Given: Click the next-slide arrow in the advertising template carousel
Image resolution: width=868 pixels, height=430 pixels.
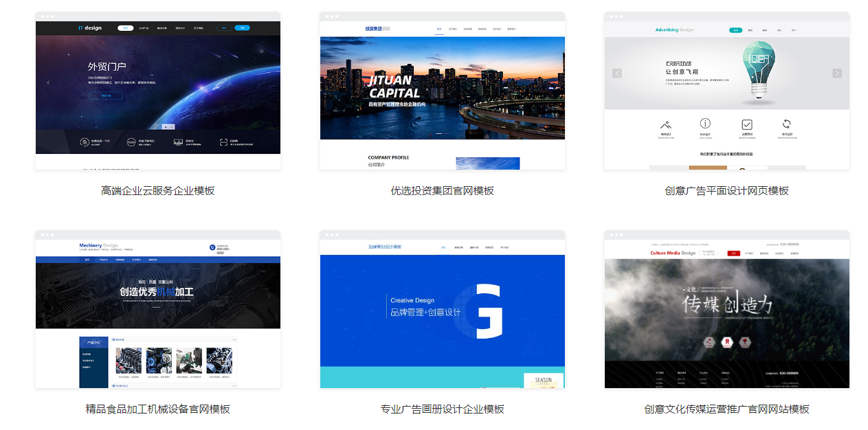Looking at the screenshot, I should point(837,73).
